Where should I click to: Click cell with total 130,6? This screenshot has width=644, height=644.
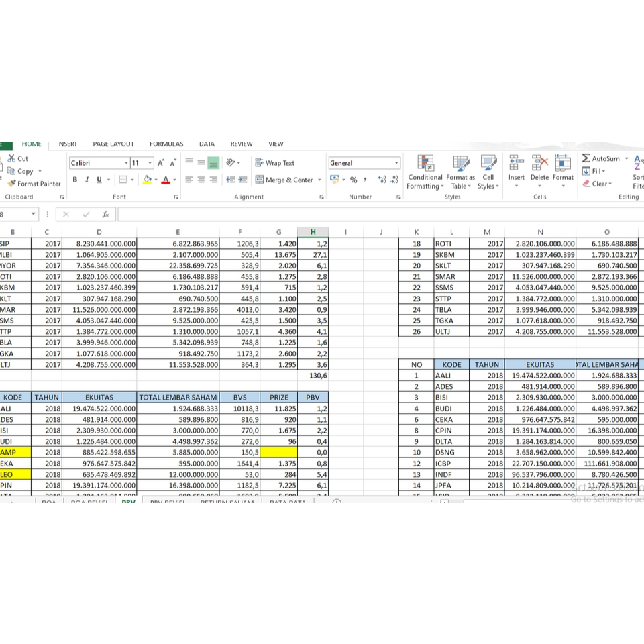point(313,376)
